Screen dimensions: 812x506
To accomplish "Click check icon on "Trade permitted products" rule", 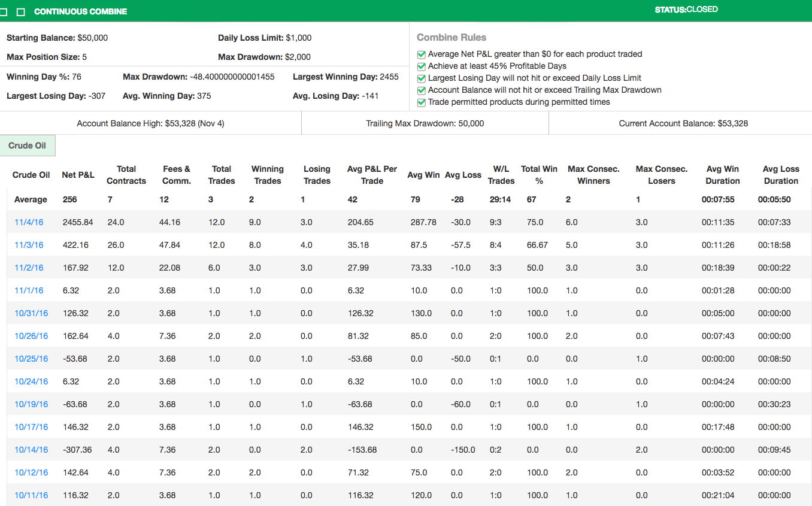I will coord(422,102).
